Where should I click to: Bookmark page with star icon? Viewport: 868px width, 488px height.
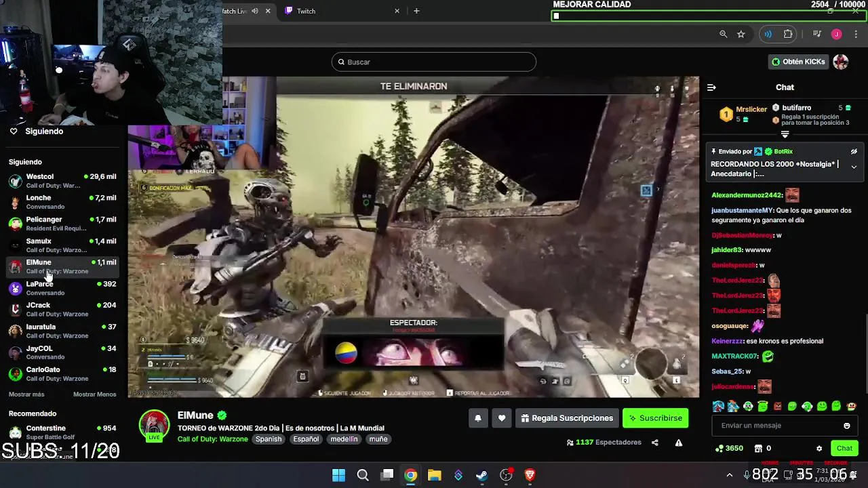(741, 34)
